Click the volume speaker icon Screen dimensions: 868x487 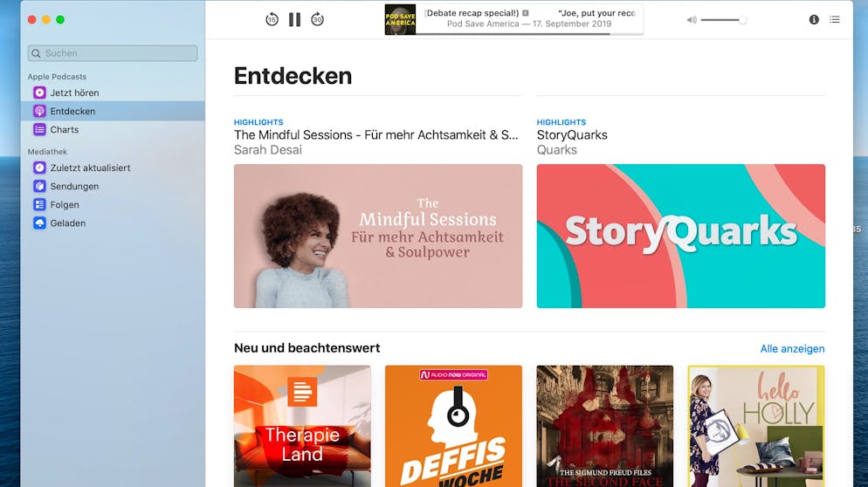click(692, 20)
